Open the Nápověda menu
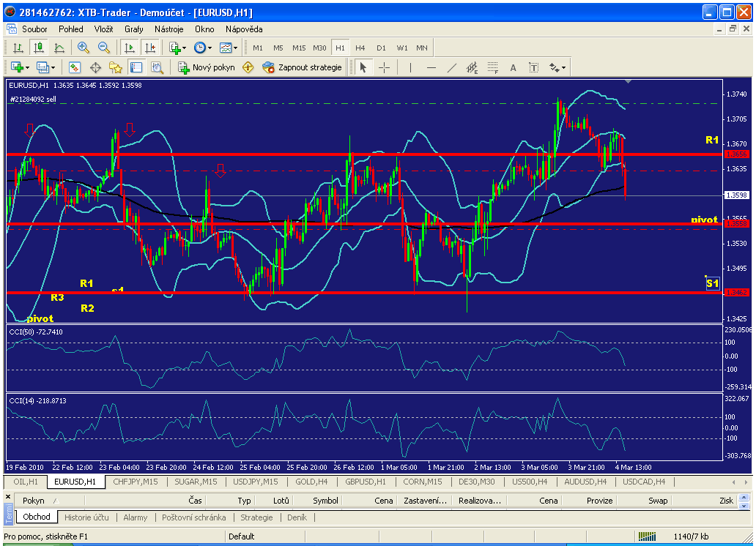The height and width of the screenshot is (546, 756). (244, 29)
